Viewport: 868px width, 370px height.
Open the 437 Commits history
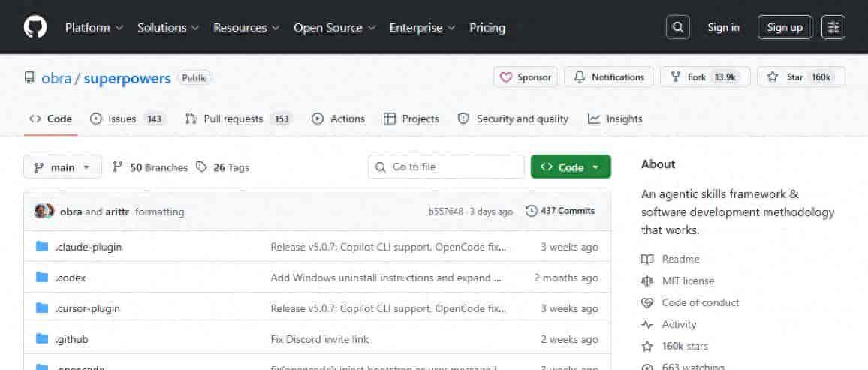point(560,211)
